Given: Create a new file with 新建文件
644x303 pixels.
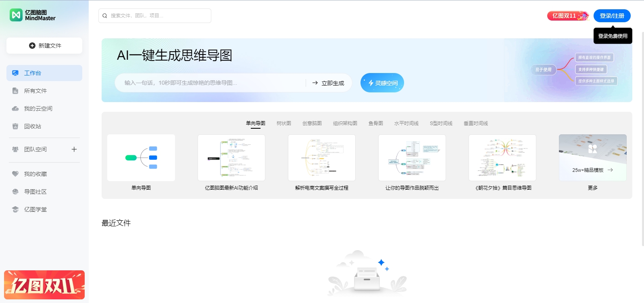Looking at the screenshot, I should [44, 46].
